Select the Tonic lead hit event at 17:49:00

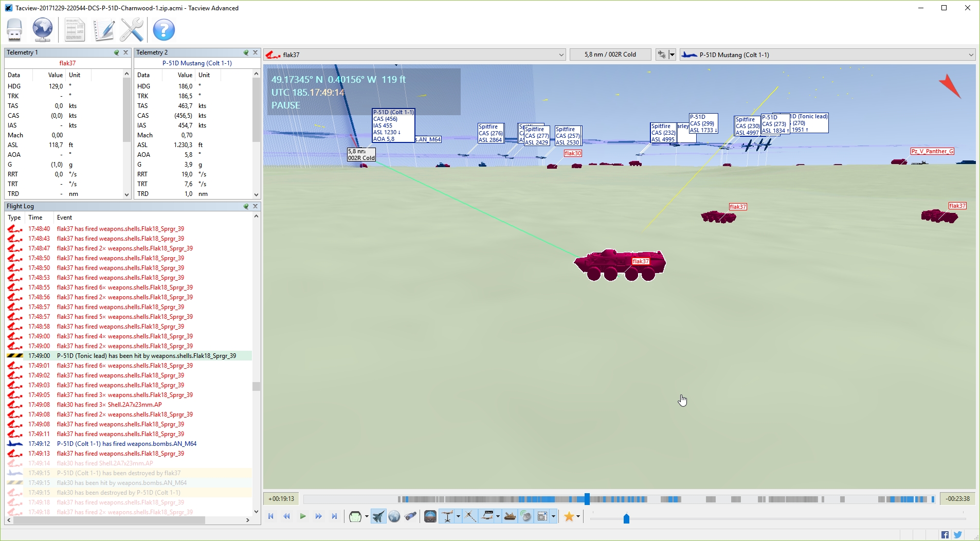[129, 356]
